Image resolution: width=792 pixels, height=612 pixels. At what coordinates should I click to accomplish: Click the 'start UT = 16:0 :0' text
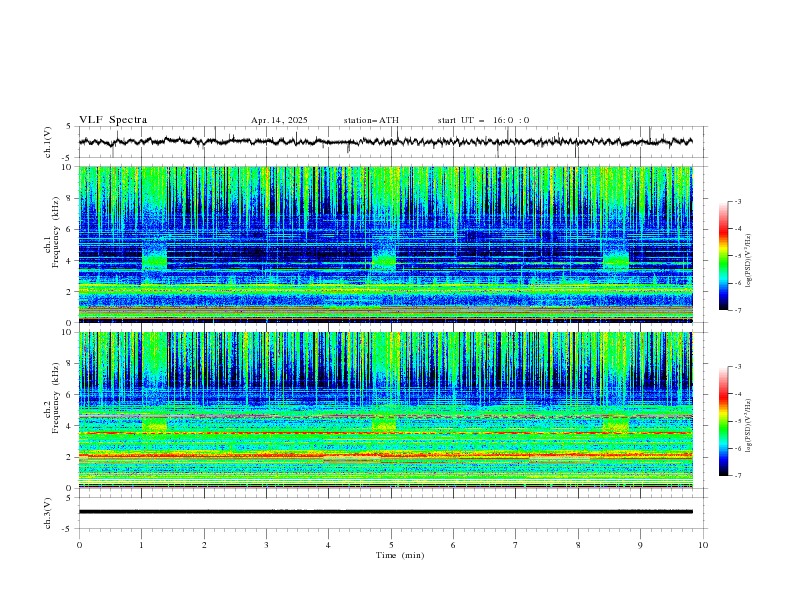click(483, 120)
